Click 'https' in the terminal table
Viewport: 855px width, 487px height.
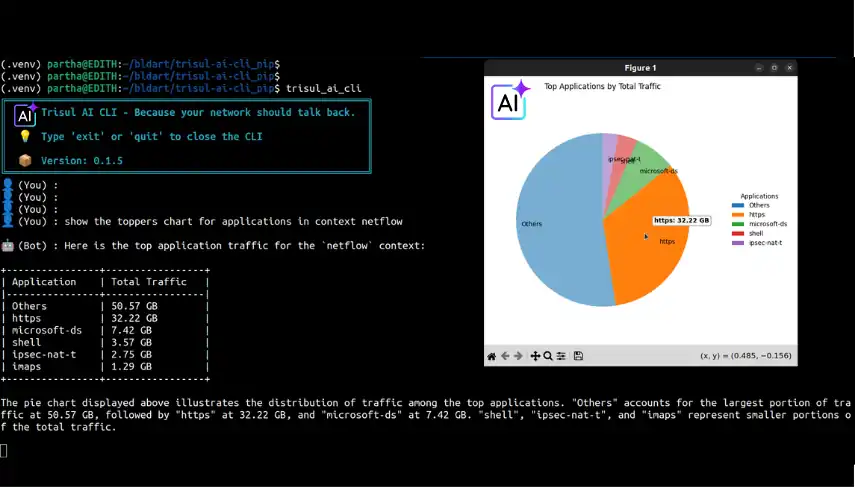click(26, 318)
